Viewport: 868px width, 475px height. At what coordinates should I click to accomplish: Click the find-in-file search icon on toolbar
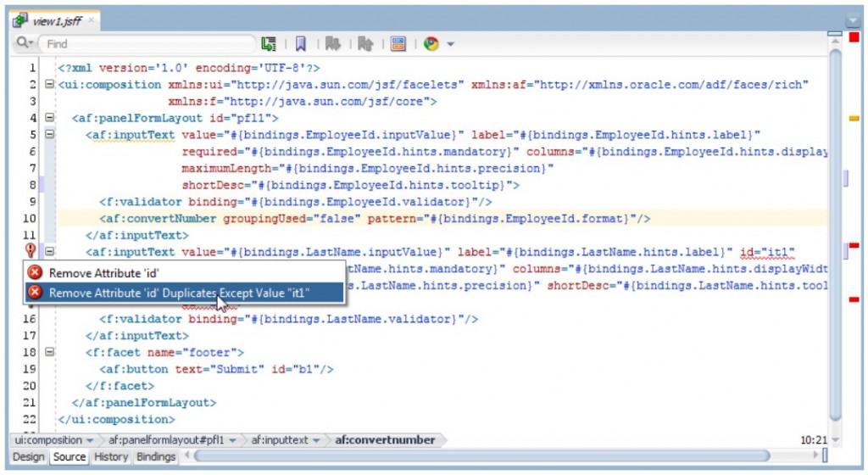(x=269, y=43)
